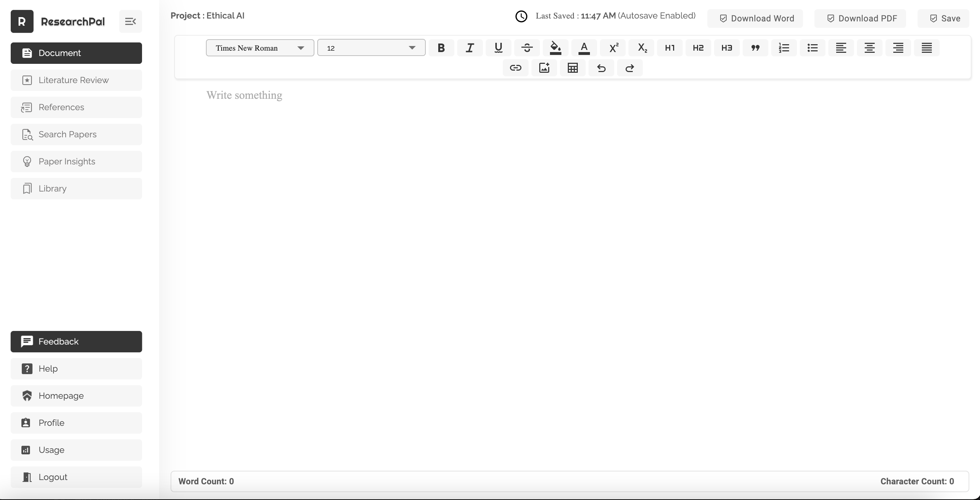Insert a link with the link icon
The width and height of the screenshot is (980, 500).
[x=515, y=68]
